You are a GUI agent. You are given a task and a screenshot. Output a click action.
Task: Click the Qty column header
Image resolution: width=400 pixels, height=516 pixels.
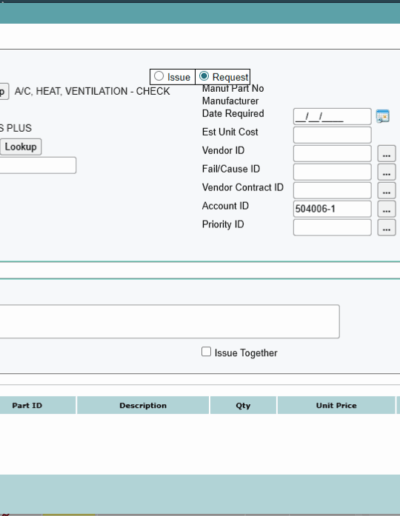click(243, 405)
